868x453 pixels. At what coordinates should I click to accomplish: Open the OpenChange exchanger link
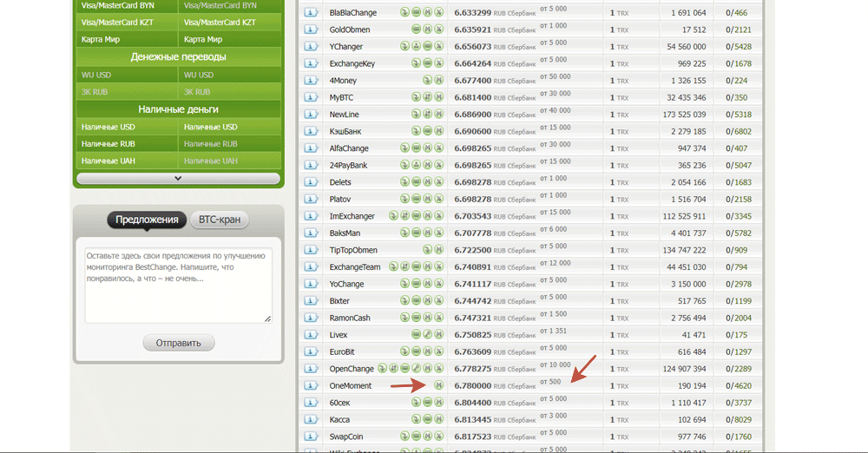pyautogui.click(x=352, y=369)
